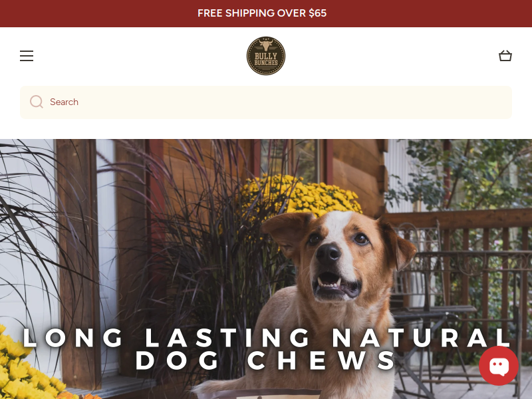Click the Long Lasting Natural heading line

click(267, 338)
